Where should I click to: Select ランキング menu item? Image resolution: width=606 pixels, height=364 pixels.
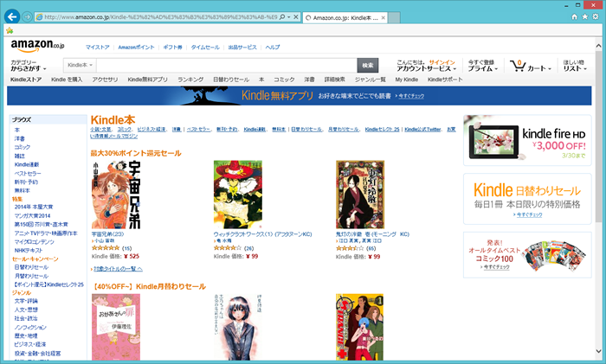190,80
